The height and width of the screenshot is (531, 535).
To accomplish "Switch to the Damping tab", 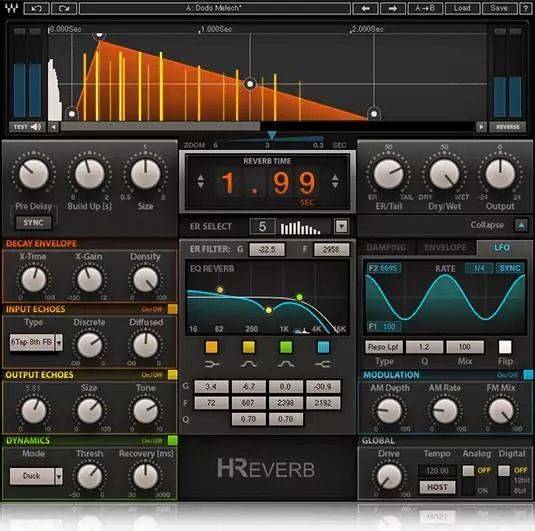I will [x=386, y=247].
